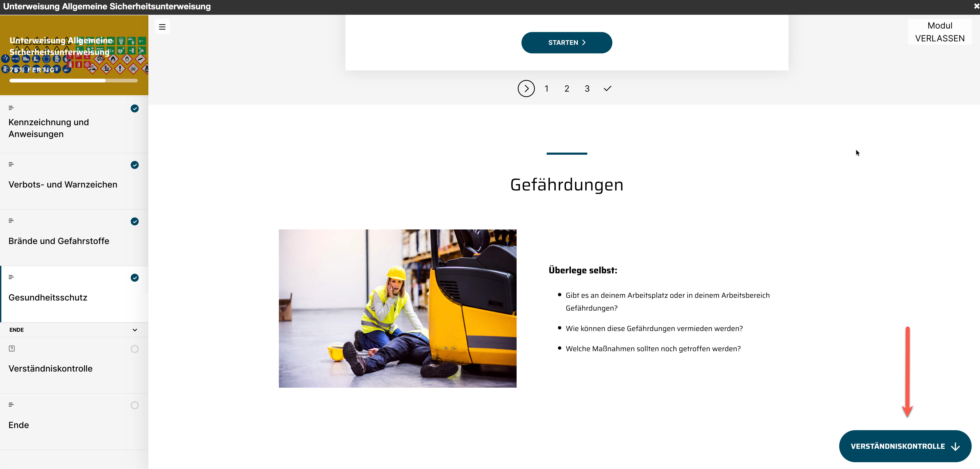This screenshot has width=980, height=469.
Task: Click the STARTEN button
Action: [x=567, y=43]
